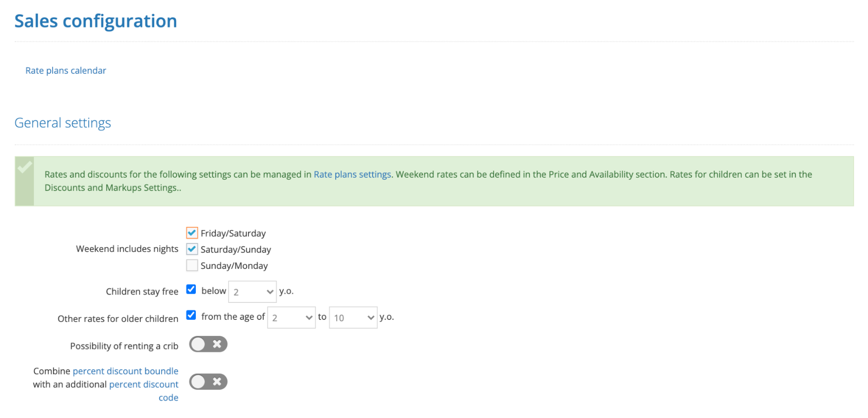Click the Sales configuration page heading
Screen dimensions: 868x418
[x=96, y=21]
